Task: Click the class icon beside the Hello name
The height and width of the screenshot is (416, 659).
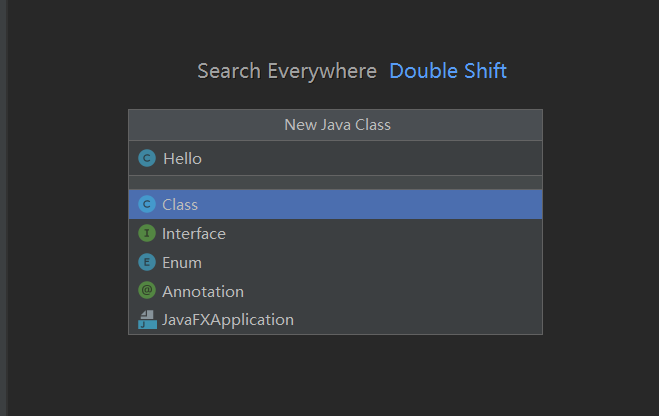Action: pos(147,158)
